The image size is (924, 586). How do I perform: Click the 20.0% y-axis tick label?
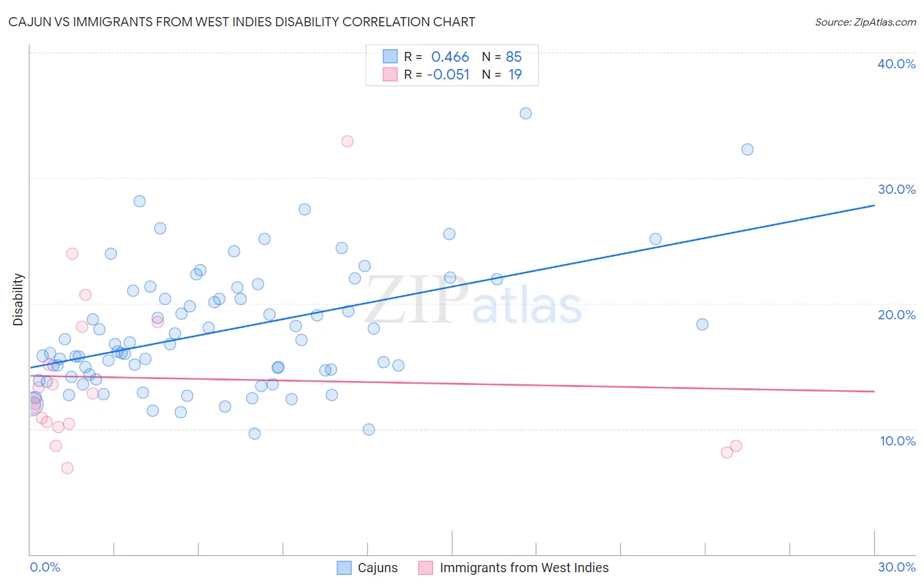pyautogui.click(x=897, y=315)
